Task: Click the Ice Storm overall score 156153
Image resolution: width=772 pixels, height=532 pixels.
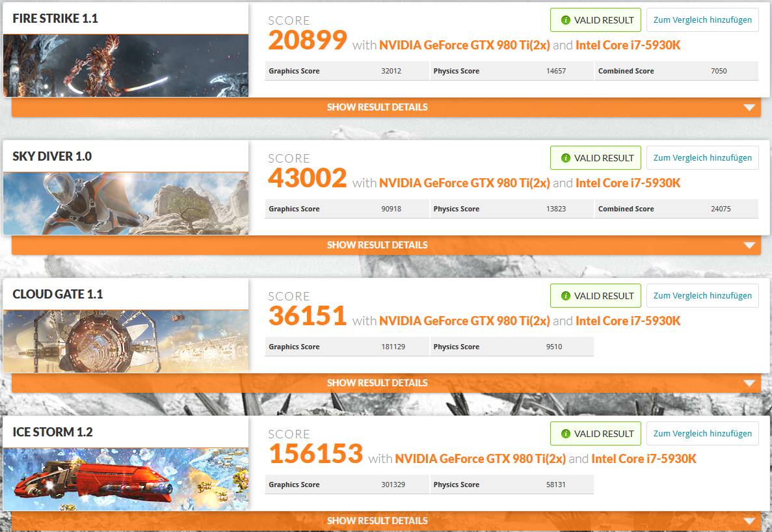Action: 315,454
